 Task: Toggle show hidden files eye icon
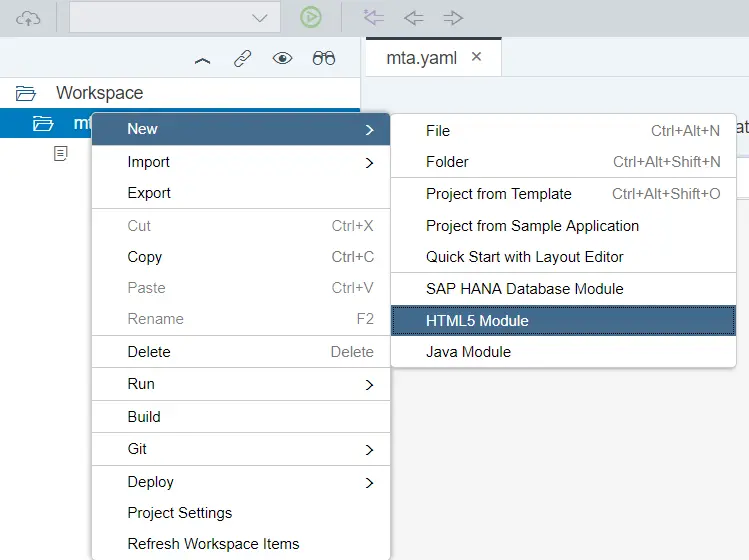[x=282, y=58]
